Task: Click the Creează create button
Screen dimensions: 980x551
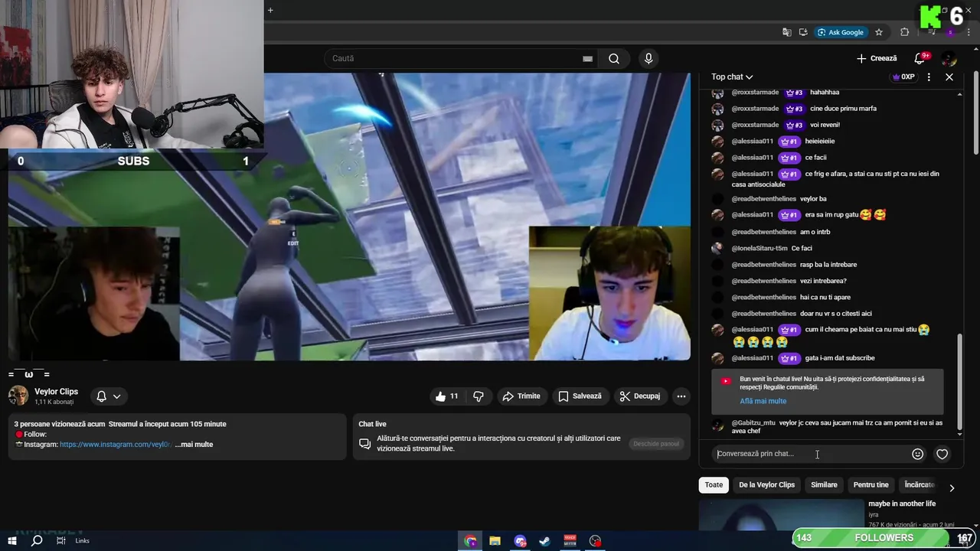Action: pos(877,59)
